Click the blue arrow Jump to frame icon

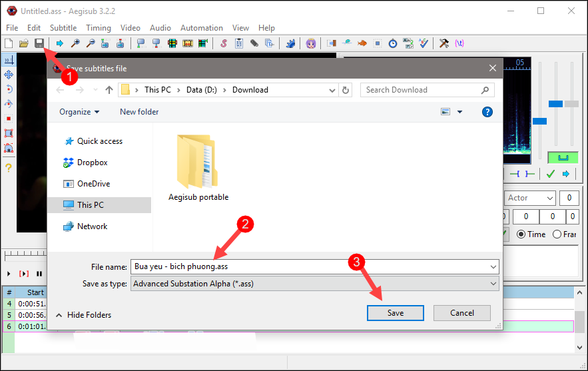(59, 43)
